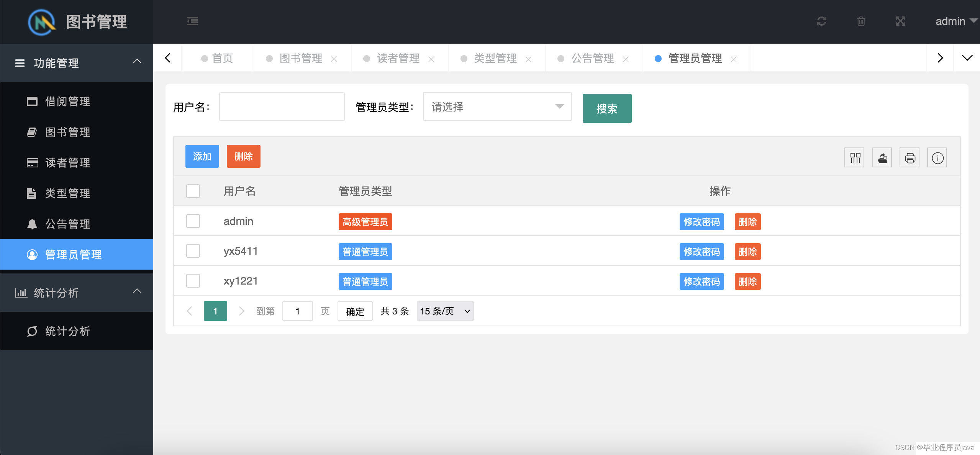Click the 高级管理员 tag
The image size is (980, 455).
365,222
